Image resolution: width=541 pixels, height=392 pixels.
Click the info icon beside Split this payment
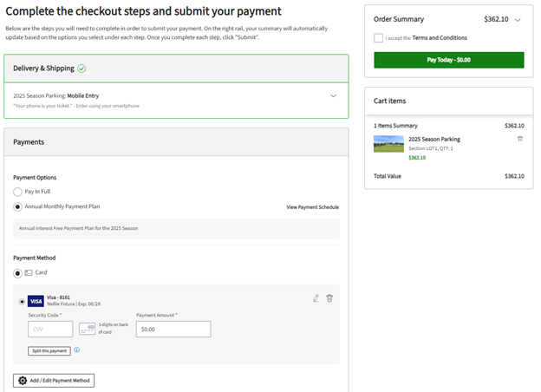click(x=76, y=350)
